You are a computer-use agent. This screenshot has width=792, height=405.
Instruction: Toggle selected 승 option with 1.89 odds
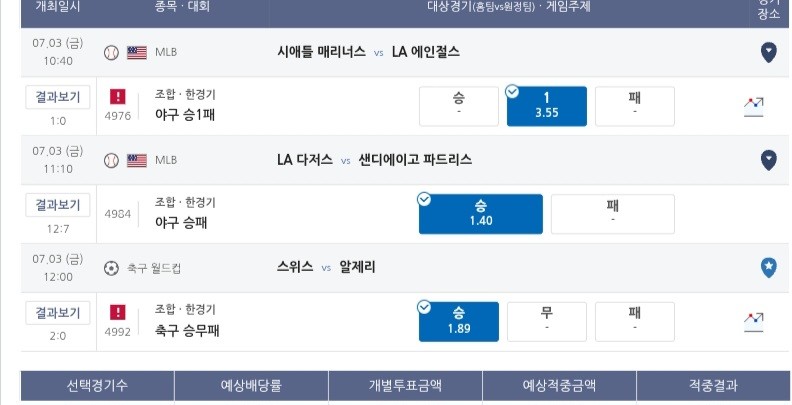click(x=459, y=322)
